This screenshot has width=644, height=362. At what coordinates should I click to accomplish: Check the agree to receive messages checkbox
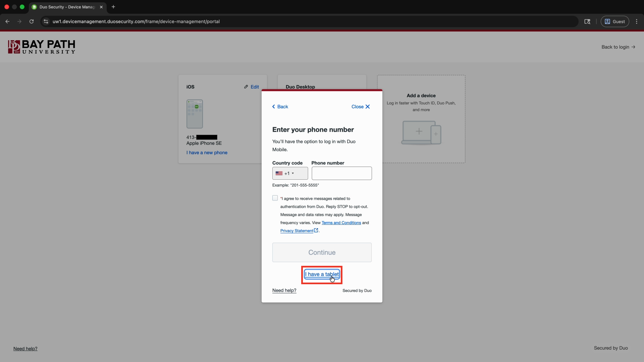[275, 198]
